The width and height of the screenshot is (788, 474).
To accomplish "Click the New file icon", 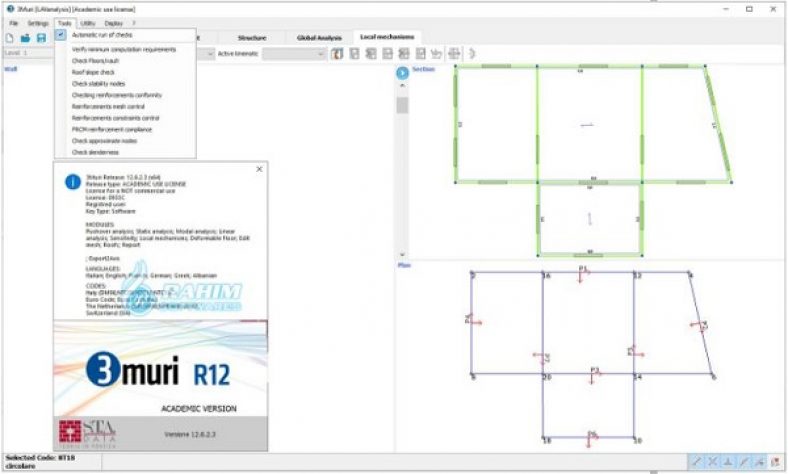I will tap(10, 38).
